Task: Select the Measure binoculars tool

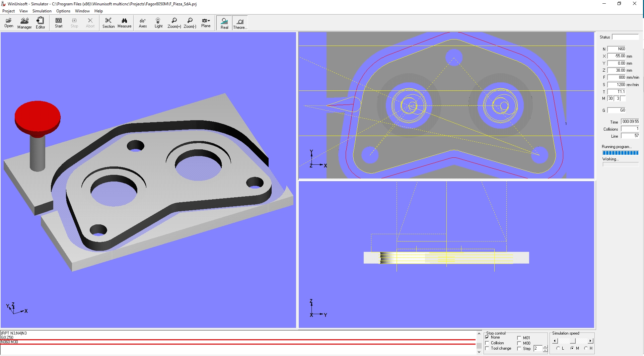Action: [x=124, y=23]
